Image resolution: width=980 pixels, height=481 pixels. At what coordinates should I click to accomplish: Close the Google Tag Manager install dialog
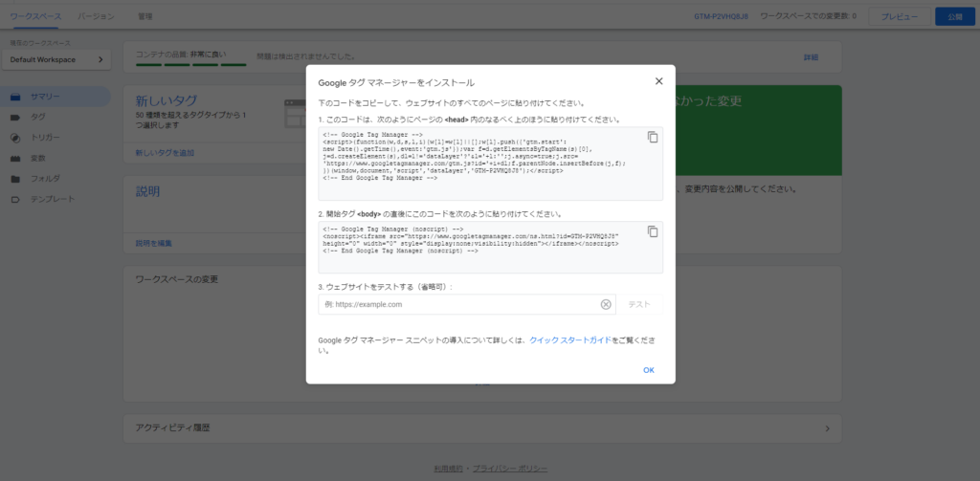tap(658, 81)
